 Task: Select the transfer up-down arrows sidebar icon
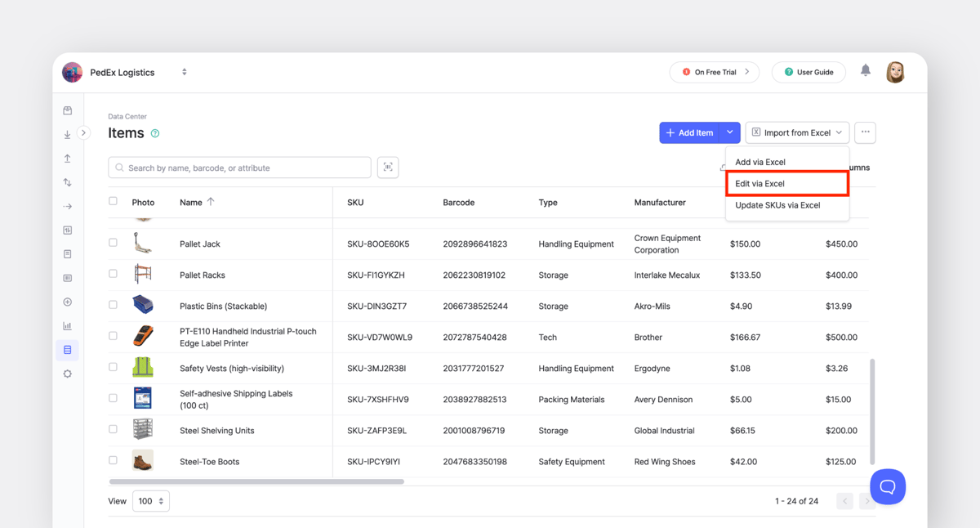tap(67, 181)
